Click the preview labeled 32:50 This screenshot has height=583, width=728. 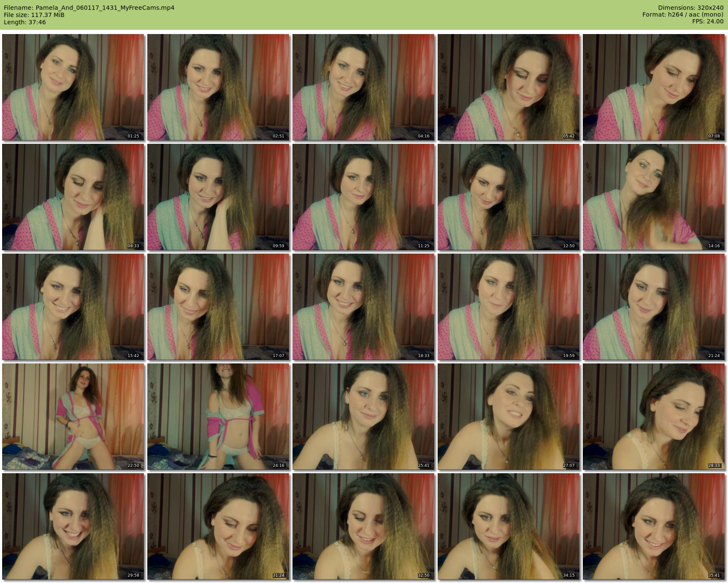tap(363, 526)
